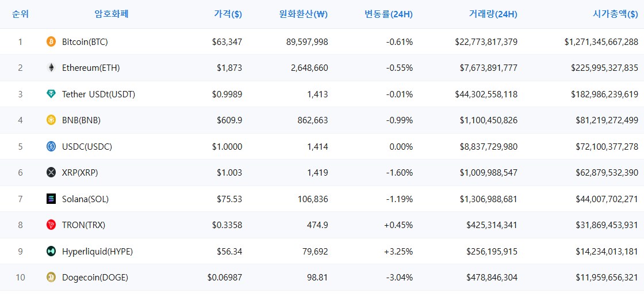The image size is (644, 296).
Task: Select Dogecoin change -3.04%
Action: pos(400,278)
